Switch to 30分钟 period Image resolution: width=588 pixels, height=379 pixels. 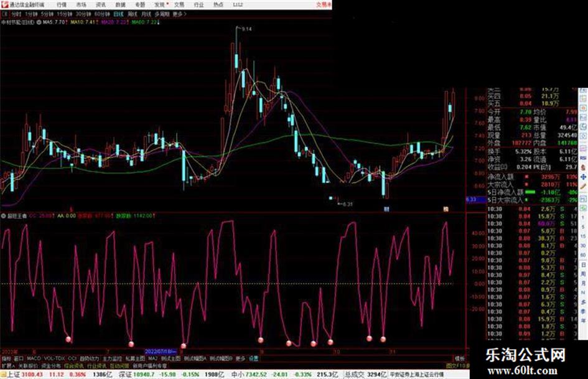(83, 14)
